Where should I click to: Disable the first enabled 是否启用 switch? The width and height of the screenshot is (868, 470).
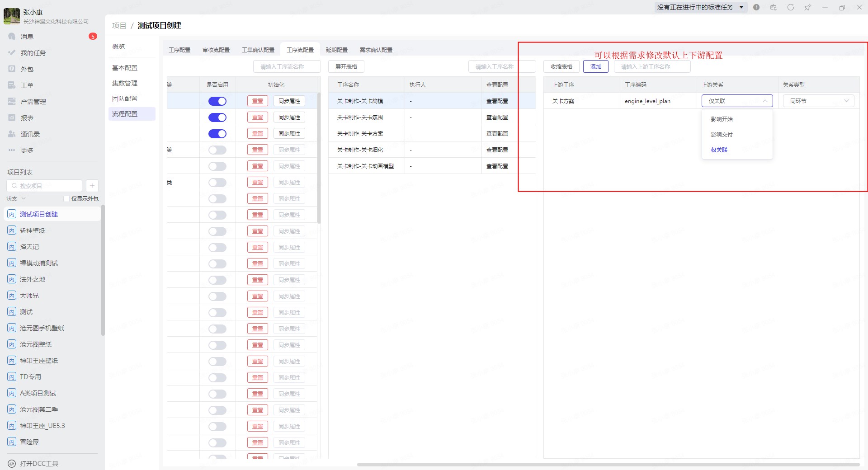[217, 101]
